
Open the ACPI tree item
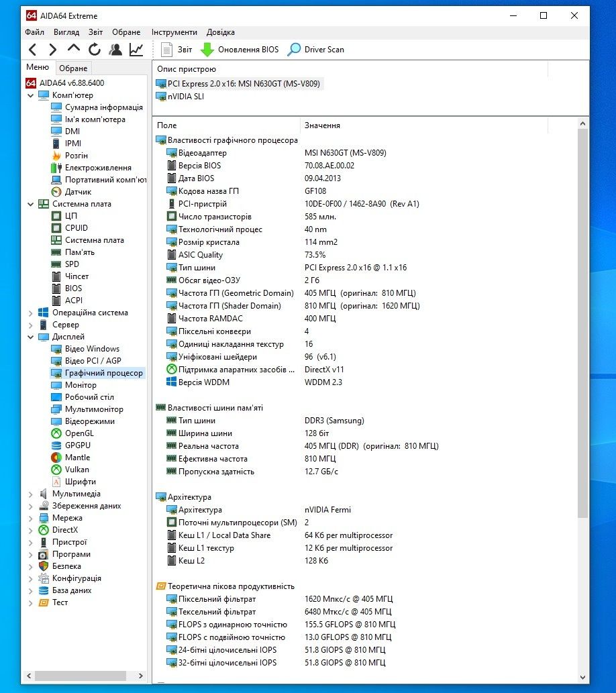(x=67, y=301)
